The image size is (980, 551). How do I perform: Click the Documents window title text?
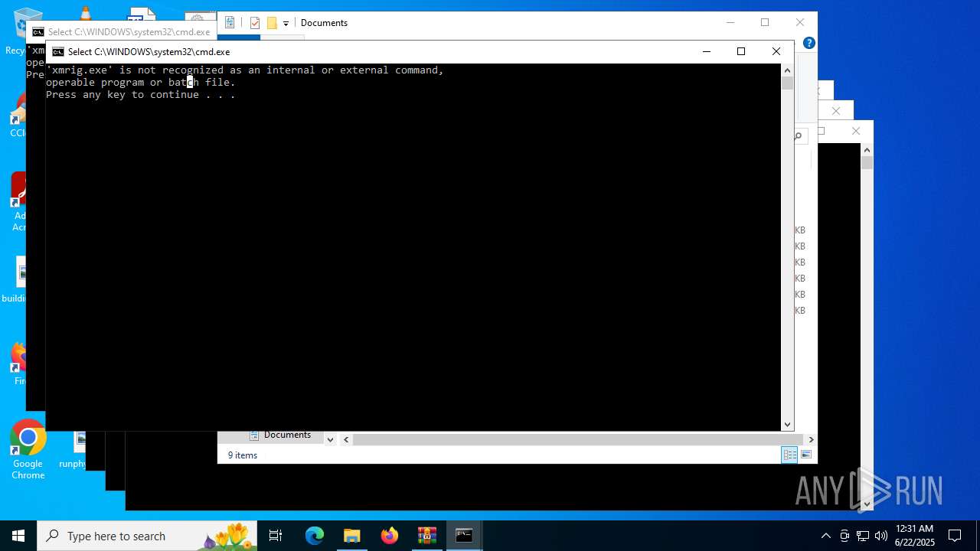[x=324, y=23]
